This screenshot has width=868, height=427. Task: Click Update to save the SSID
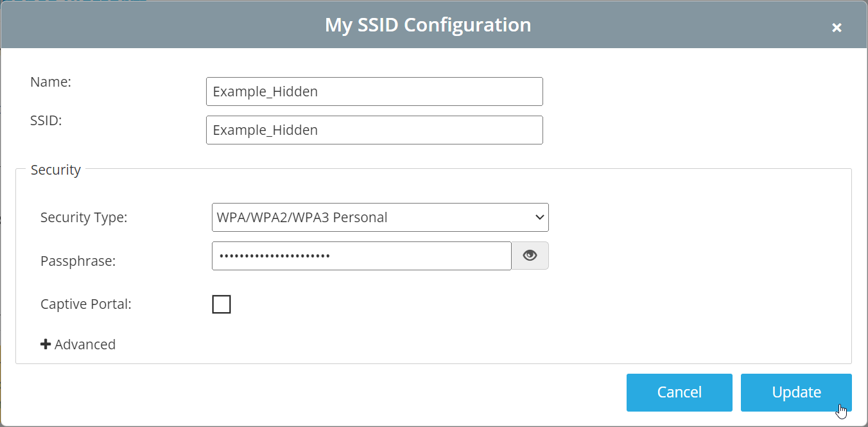click(796, 392)
